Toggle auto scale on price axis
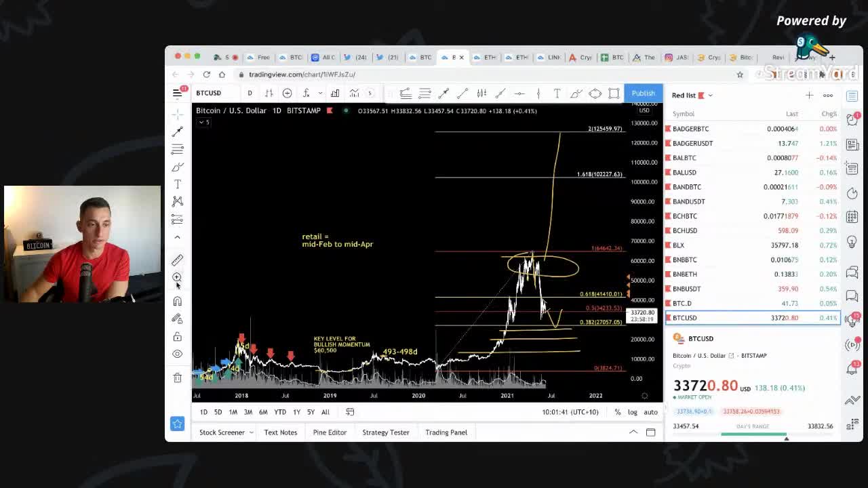The width and height of the screenshot is (868, 488). (650, 412)
